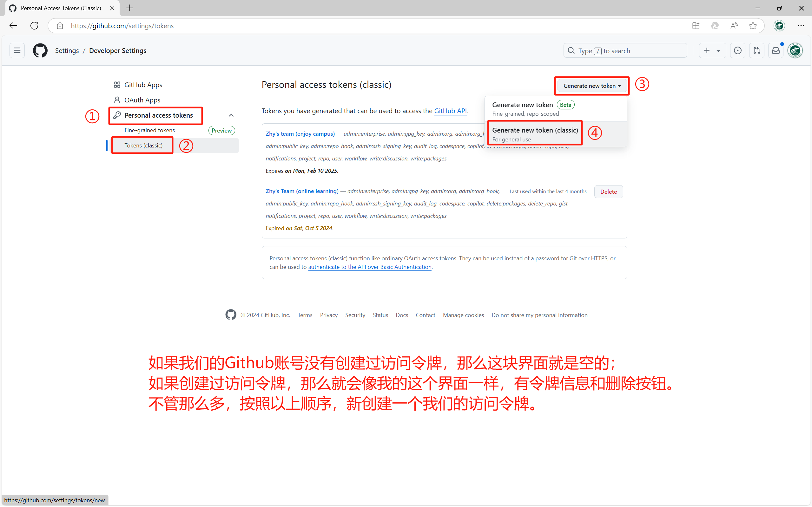Open the Read aloud icon in address bar
The width and height of the screenshot is (812, 507).
[x=734, y=26]
